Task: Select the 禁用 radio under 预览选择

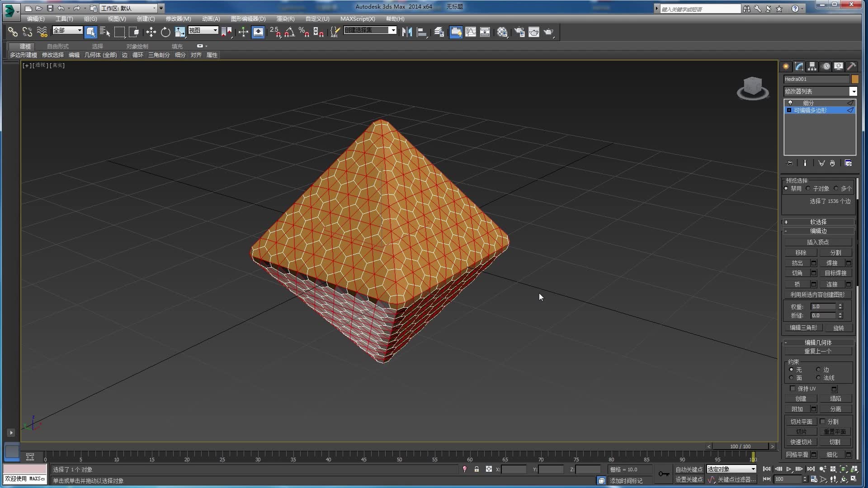Action: (786, 188)
